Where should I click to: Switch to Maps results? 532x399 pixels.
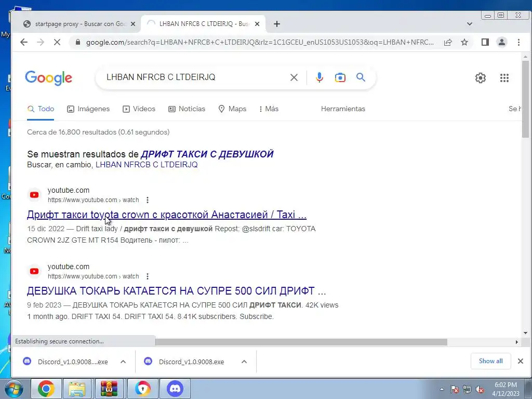232,109
